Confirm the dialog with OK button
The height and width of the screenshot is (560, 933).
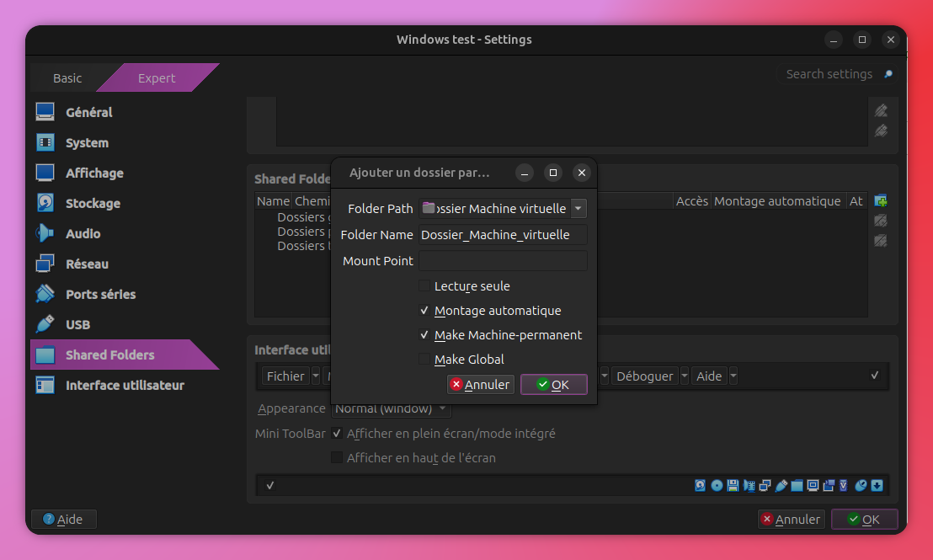553,385
